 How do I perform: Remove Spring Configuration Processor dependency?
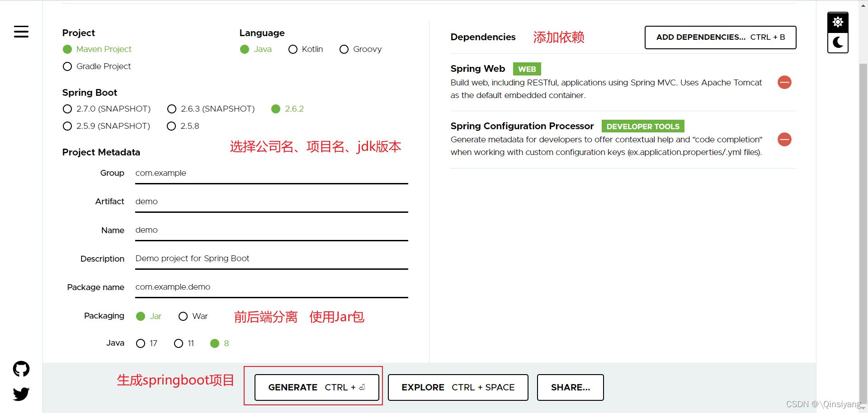(784, 139)
